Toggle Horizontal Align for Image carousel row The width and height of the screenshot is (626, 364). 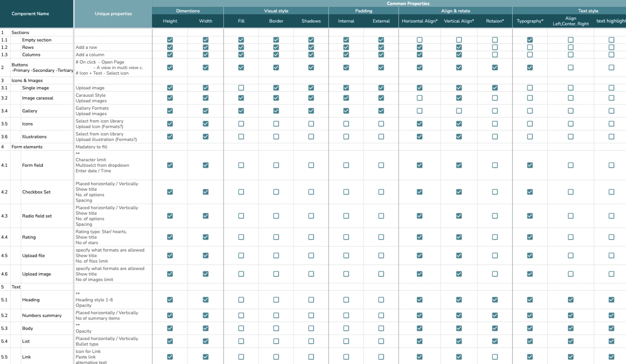420,98
